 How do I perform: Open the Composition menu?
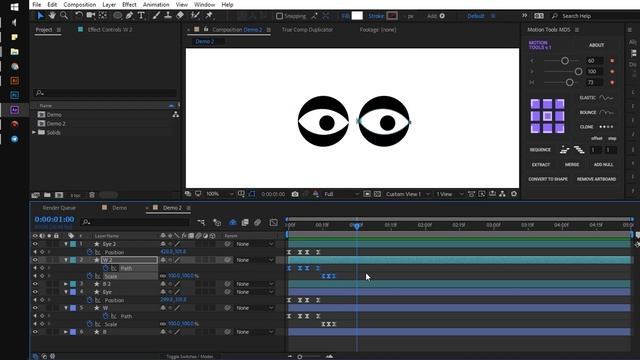80,5
